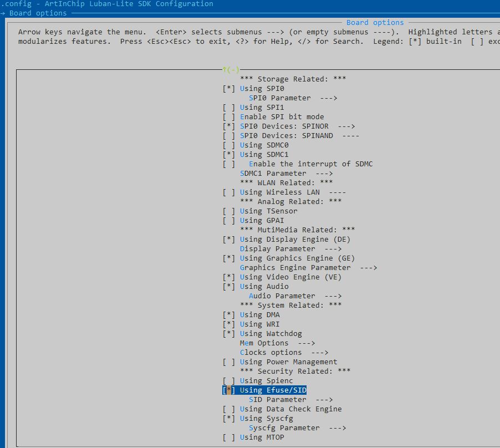The image size is (500, 448).
Task: Enable Using SDMC0 checkbox
Action: (x=228, y=145)
